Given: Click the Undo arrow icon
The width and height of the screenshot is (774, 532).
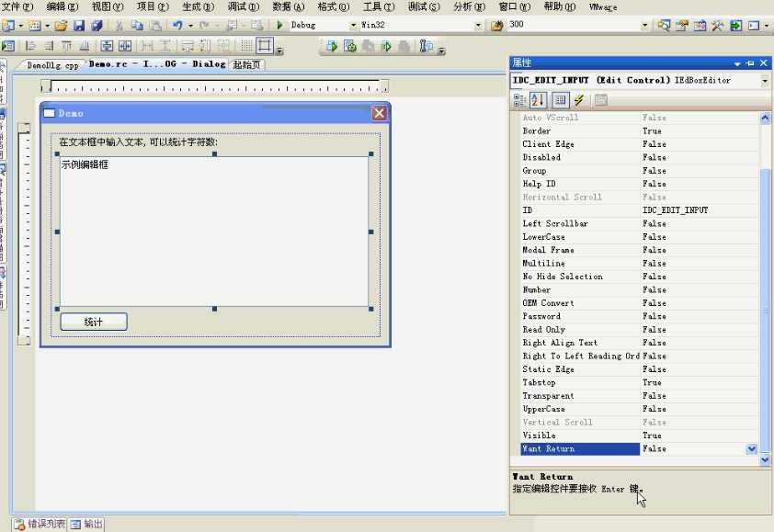Looking at the screenshot, I should point(177,25).
